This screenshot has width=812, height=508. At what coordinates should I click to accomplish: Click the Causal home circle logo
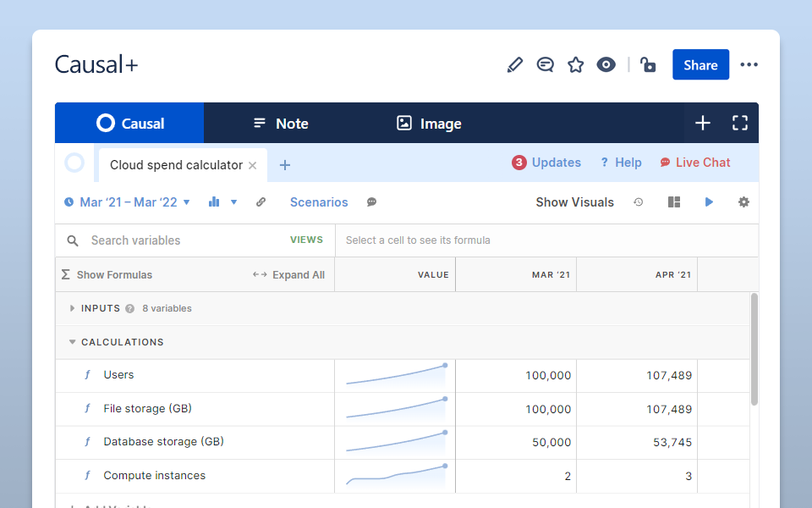click(x=74, y=163)
